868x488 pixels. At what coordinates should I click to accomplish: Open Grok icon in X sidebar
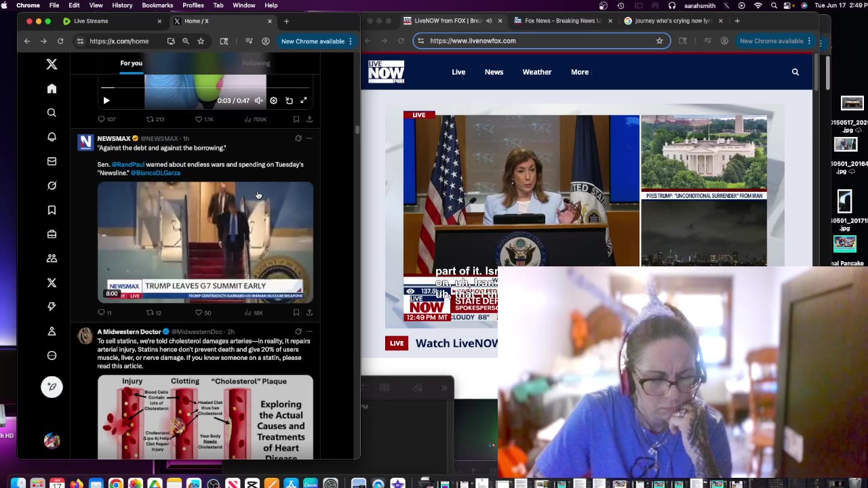click(x=52, y=186)
